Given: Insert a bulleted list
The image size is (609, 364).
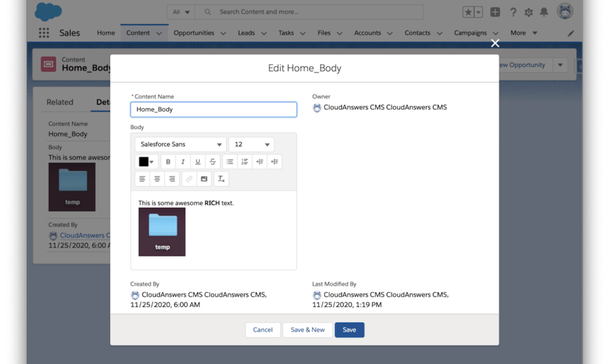Looking at the screenshot, I should tap(230, 162).
